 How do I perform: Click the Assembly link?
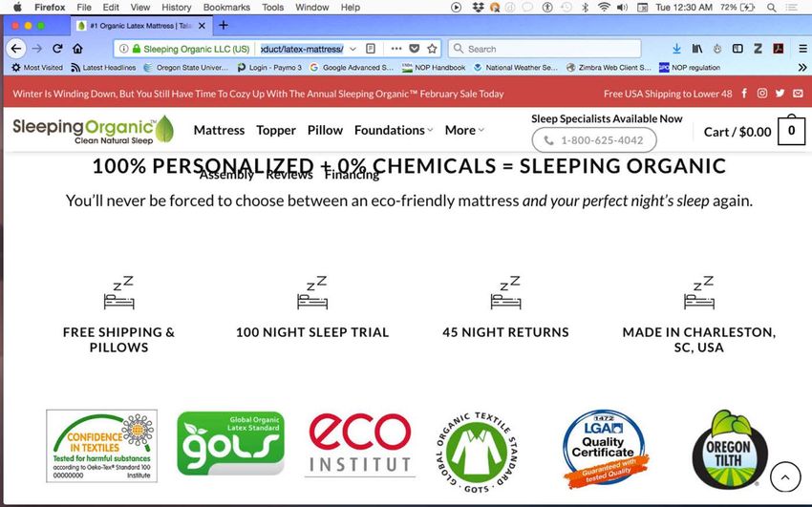coord(226,175)
